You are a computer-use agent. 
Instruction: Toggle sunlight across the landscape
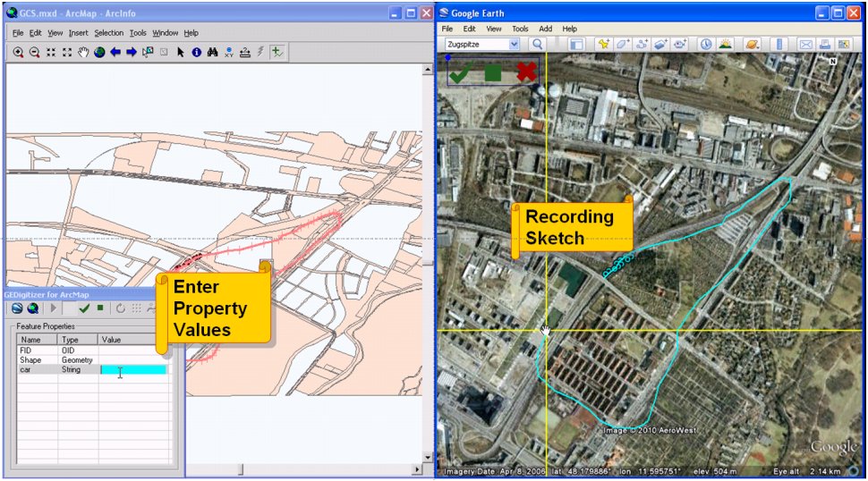725,44
